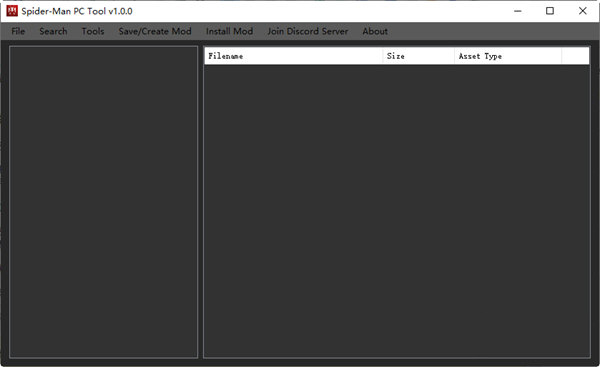Sort list by Asset Type column header
Viewport: 600px width, 367px height.
508,56
